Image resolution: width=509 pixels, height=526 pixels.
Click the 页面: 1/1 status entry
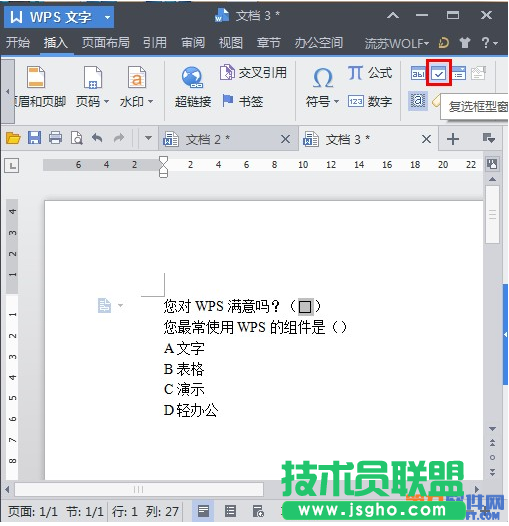click(33, 512)
